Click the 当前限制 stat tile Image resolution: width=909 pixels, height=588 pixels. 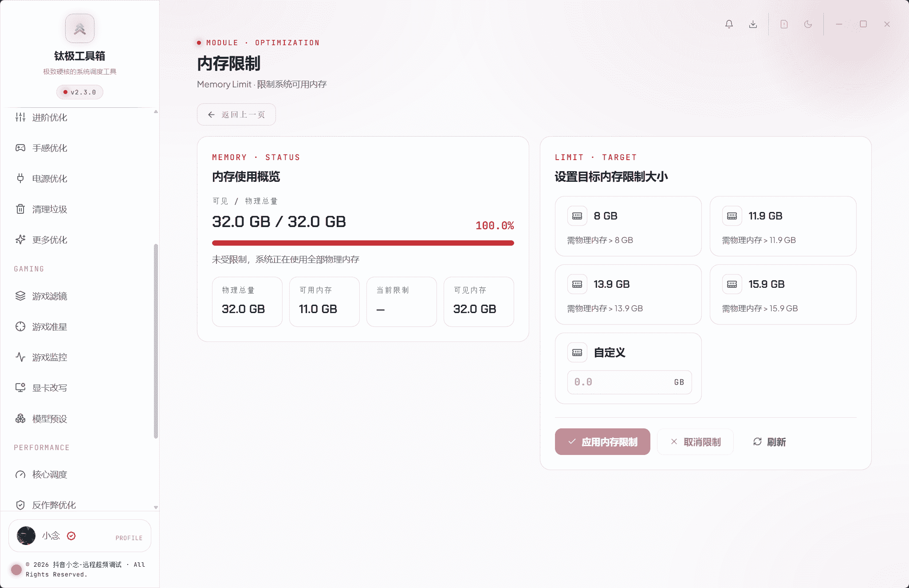[401, 302]
